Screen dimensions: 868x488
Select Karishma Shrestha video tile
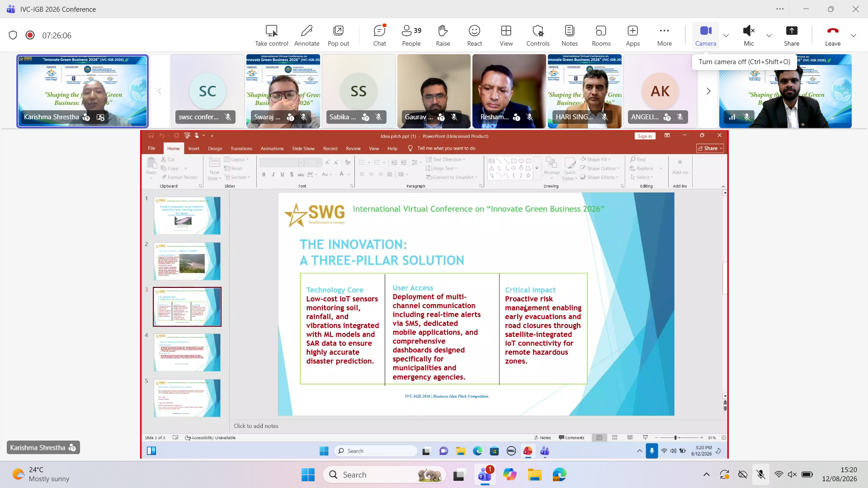tap(82, 91)
